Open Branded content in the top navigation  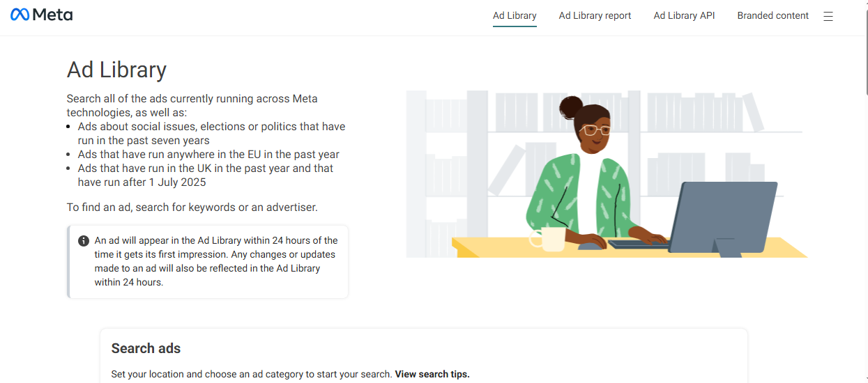click(772, 15)
